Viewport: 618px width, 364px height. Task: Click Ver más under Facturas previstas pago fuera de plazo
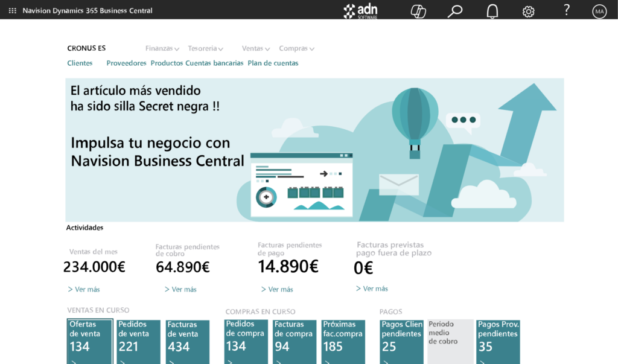point(372,289)
